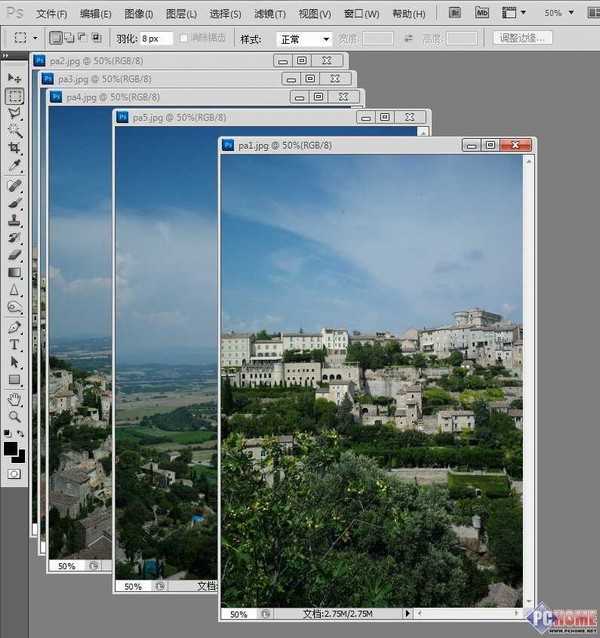
Task: Select the Crop tool
Action: click(14, 147)
